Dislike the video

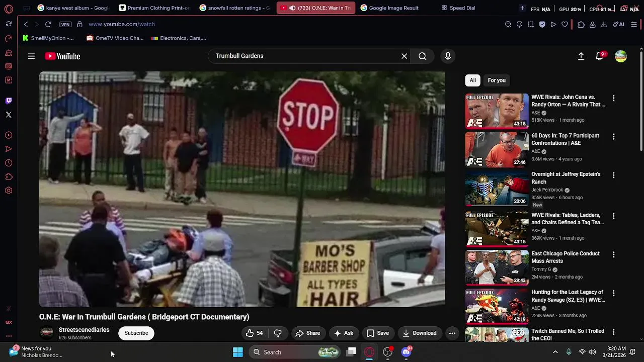click(x=278, y=333)
